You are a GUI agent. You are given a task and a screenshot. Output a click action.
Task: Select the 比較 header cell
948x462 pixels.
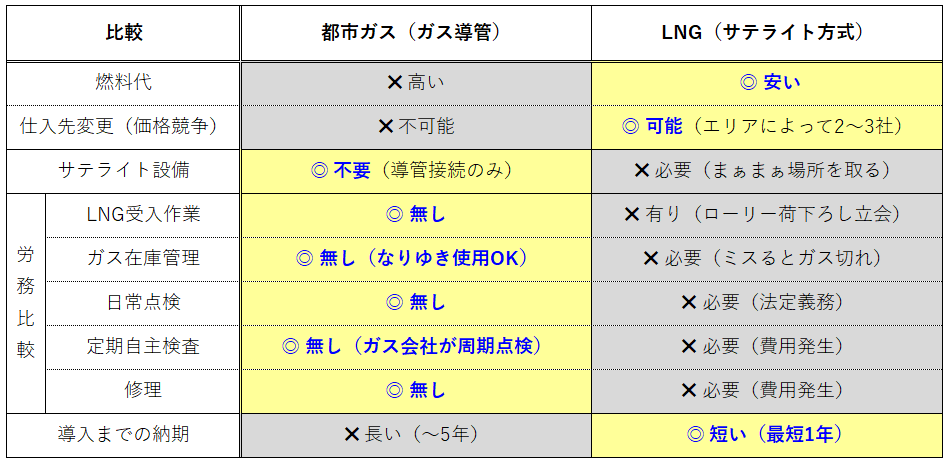124,33
